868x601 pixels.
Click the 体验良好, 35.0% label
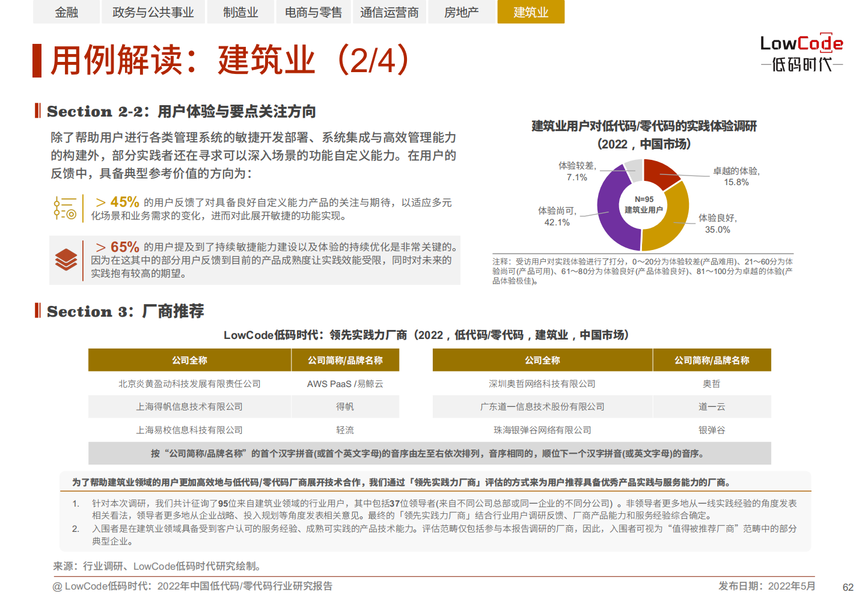click(717, 224)
